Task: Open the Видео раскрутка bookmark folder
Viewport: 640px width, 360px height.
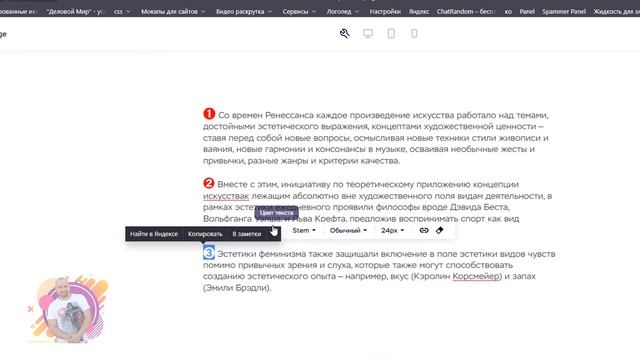Action: click(244, 11)
